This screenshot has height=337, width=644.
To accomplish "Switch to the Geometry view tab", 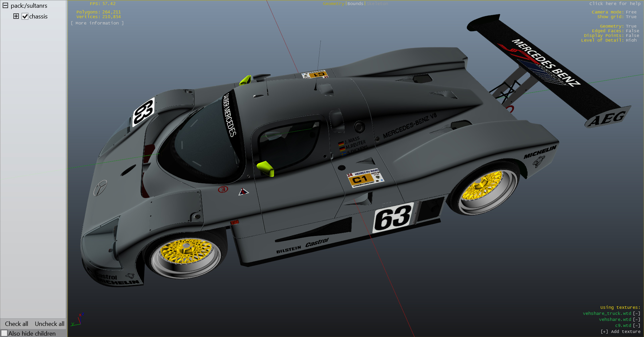I will click(333, 4).
